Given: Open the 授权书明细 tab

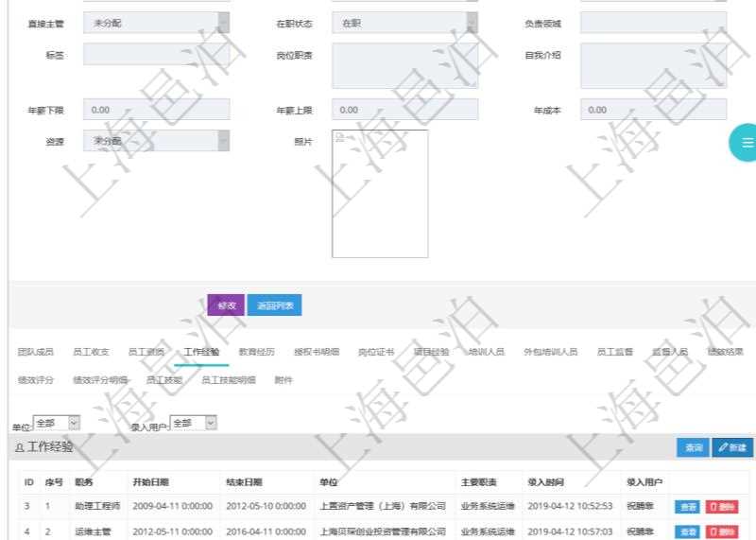Looking at the screenshot, I should pos(317,352).
